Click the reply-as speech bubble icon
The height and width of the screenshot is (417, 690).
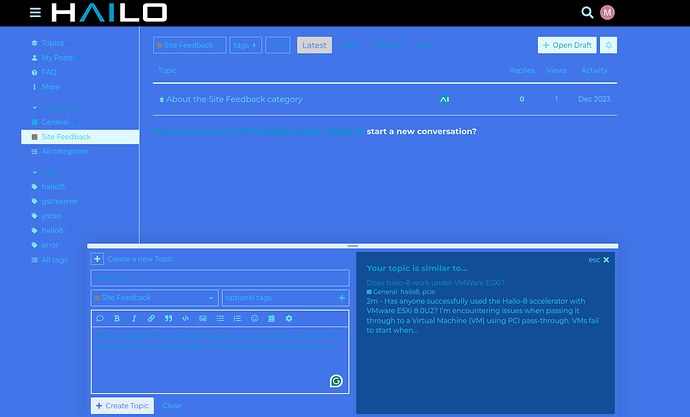pyautogui.click(x=100, y=318)
